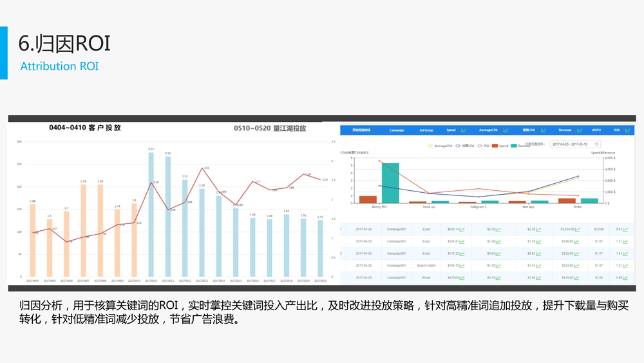Click Campaign001 in the Search Match row
Viewport: 644px width, 363px height.
pyautogui.click(x=397, y=266)
